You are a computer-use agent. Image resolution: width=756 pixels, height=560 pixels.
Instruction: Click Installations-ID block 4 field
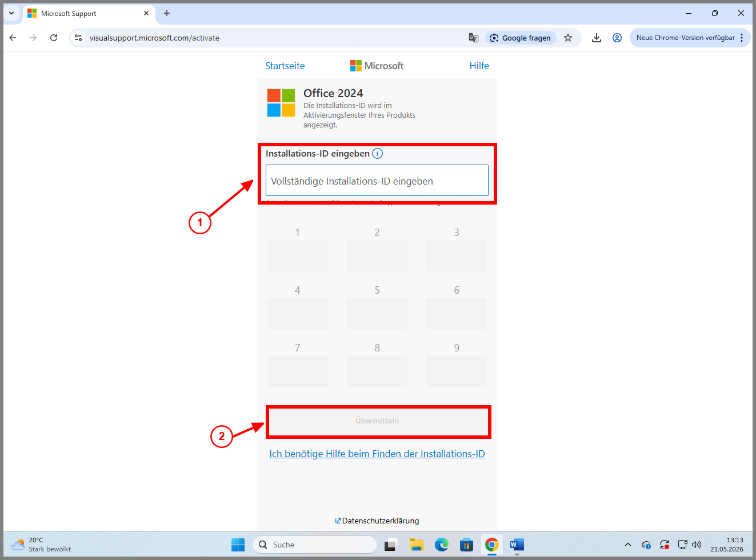(x=298, y=313)
